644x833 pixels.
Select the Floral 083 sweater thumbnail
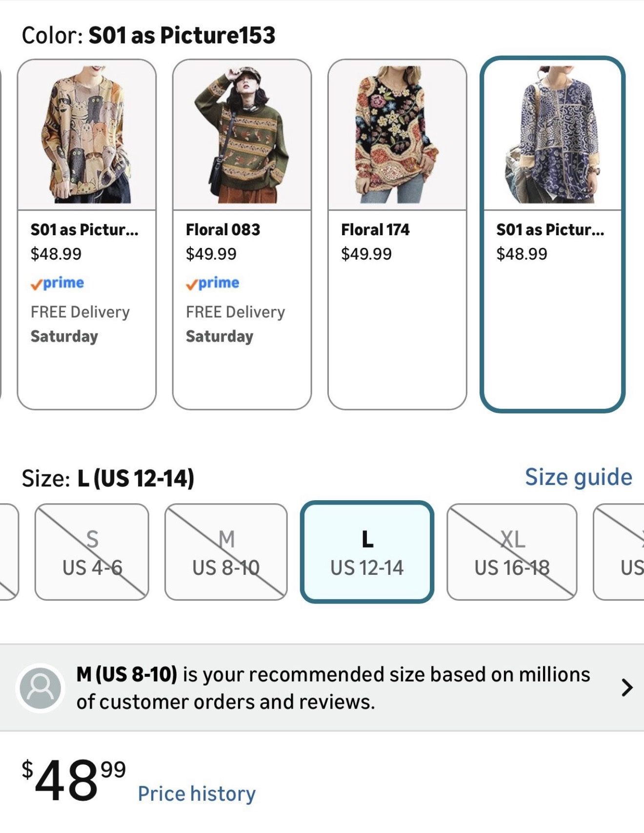click(x=243, y=132)
